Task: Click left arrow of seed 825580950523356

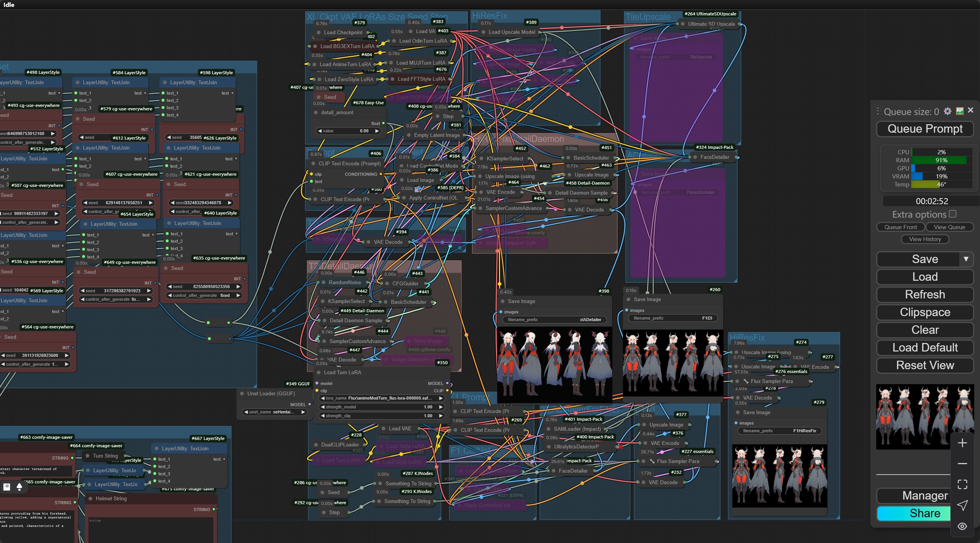Action: tap(170, 286)
